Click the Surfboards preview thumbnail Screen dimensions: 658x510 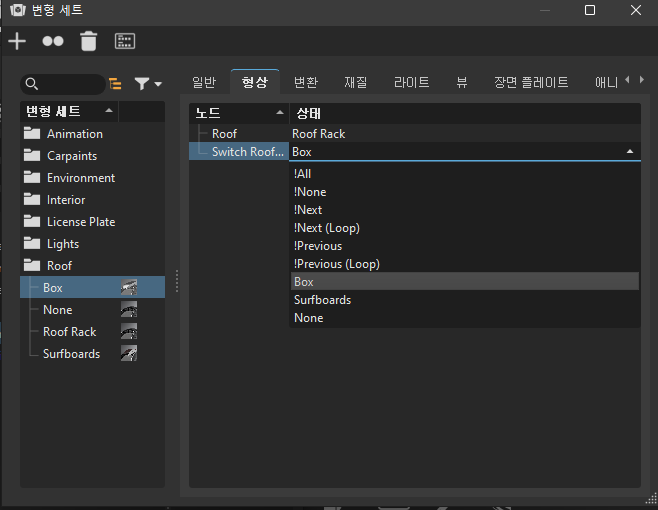point(129,354)
